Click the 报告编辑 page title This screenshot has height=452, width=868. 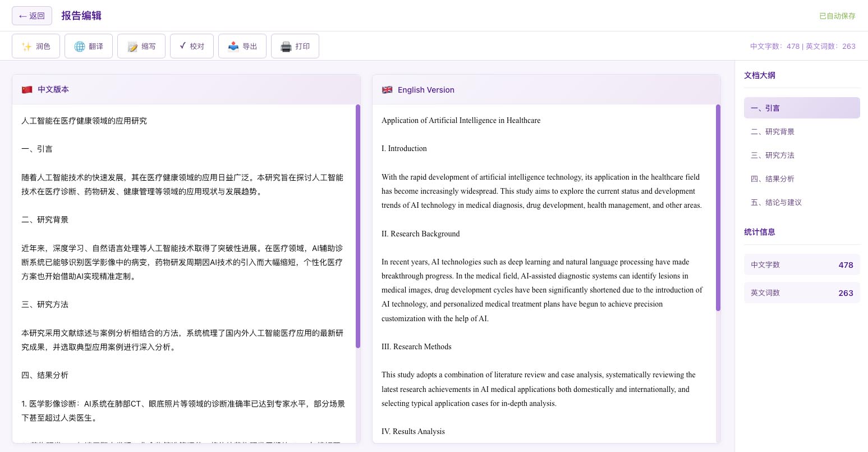coord(81,16)
